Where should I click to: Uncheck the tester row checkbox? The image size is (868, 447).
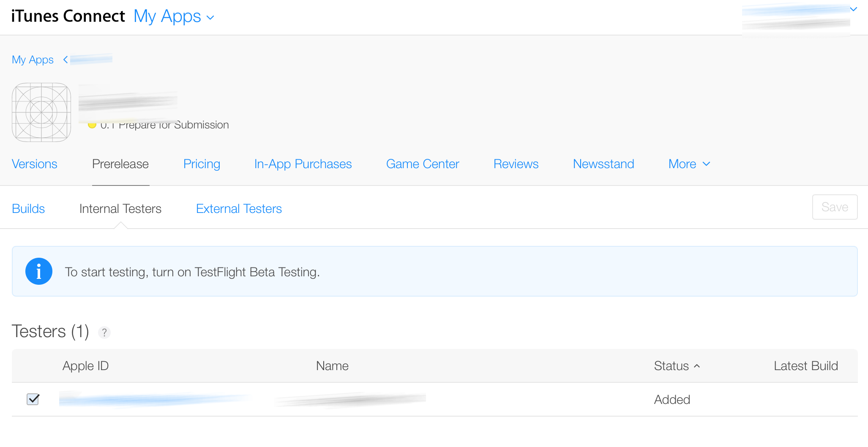pos(33,399)
